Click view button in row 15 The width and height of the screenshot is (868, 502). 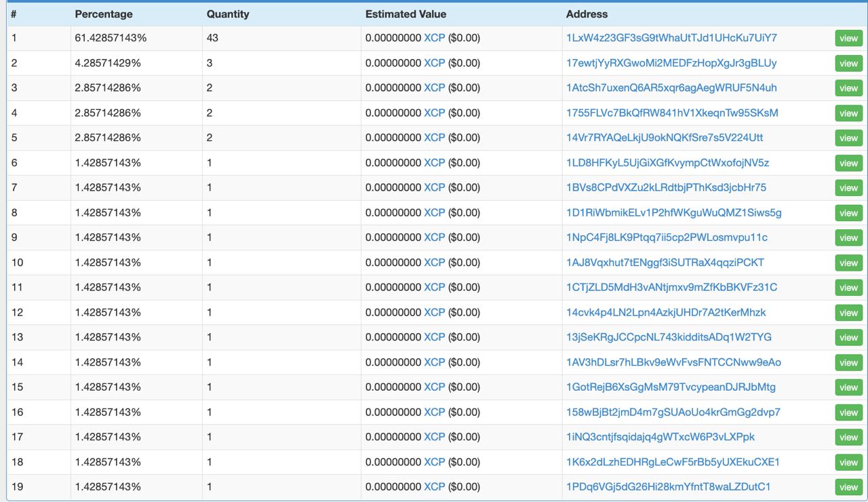(x=848, y=387)
